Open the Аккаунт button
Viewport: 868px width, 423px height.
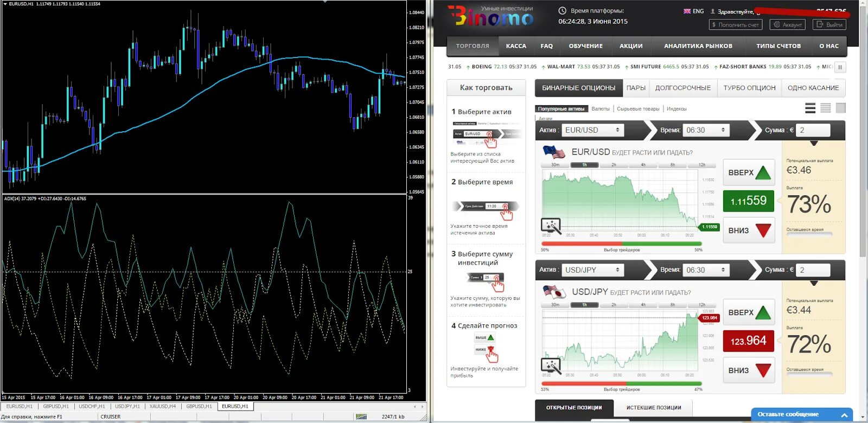(788, 25)
